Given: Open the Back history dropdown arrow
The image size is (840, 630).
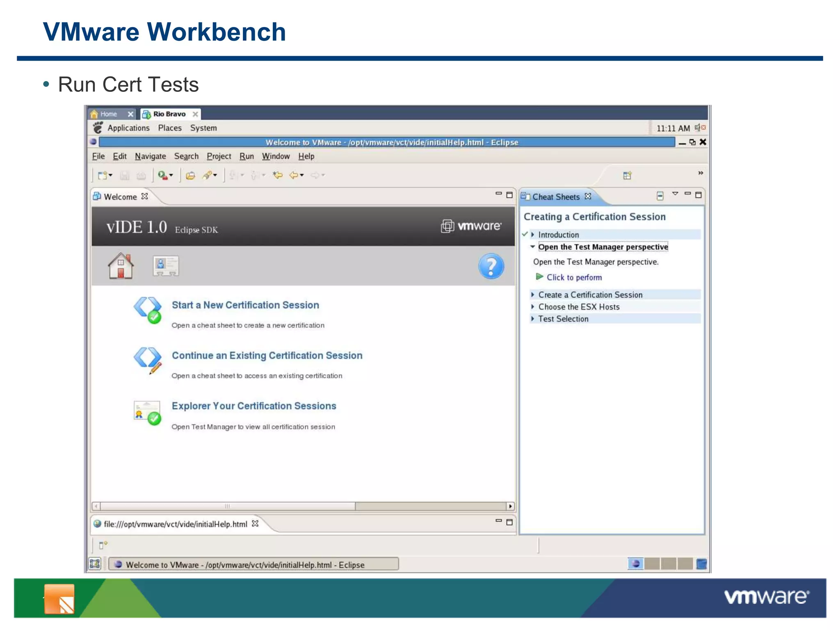Looking at the screenshot, I should [302, 176].
